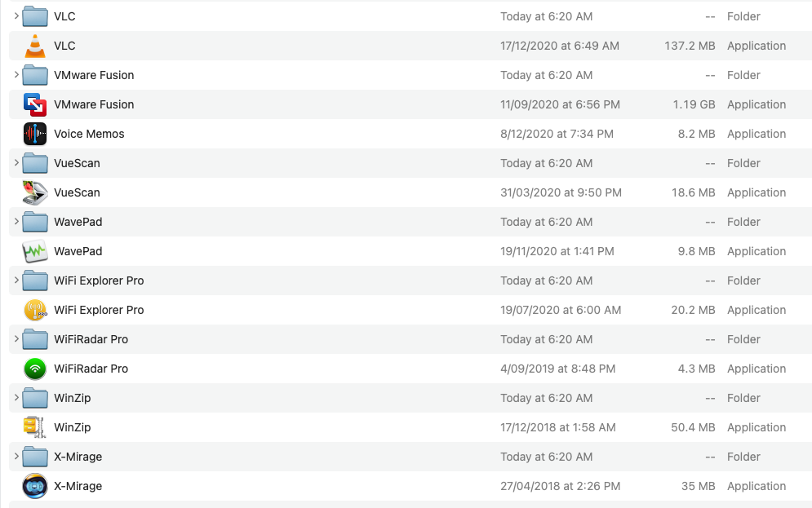
Task: Click the VLC traffic cone app icon
Action: pos(35,46)
